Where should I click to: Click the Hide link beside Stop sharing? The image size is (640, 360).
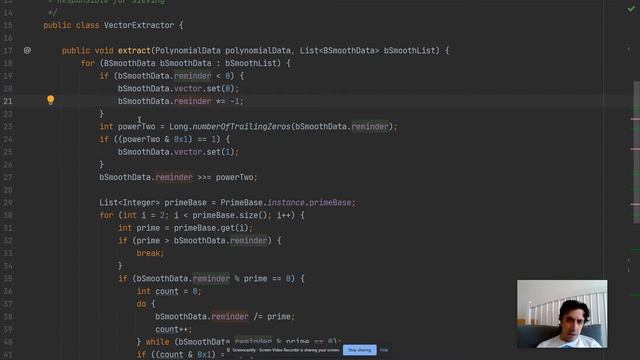point(384,350)
